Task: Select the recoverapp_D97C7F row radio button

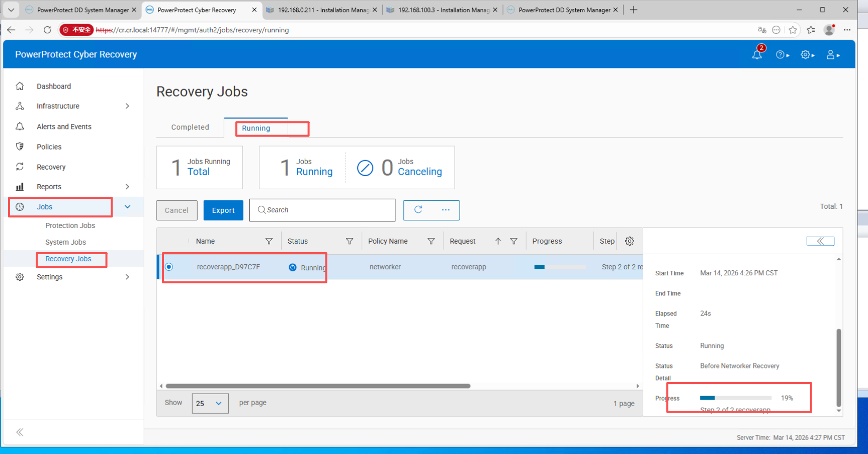Action: [169, 267]
